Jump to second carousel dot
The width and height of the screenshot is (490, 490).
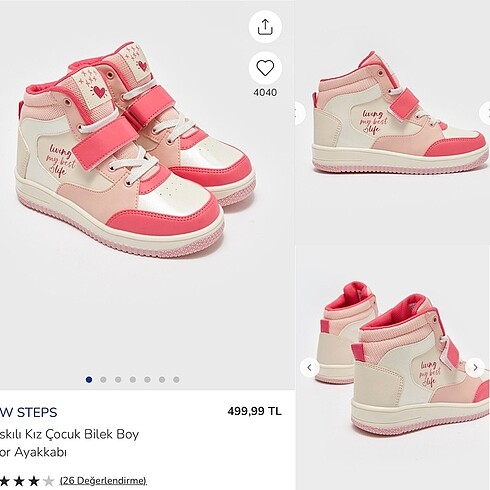pyautogui.click(x=103, y=379)
